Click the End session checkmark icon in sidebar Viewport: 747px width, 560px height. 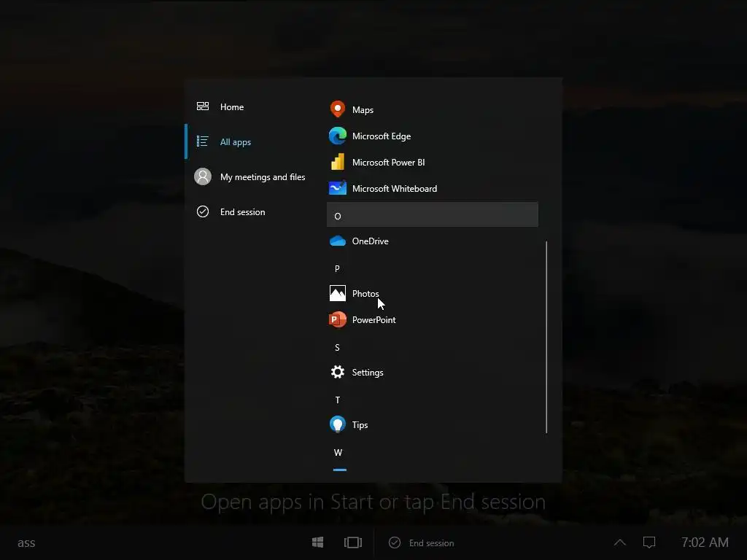(x=203, y=211)
